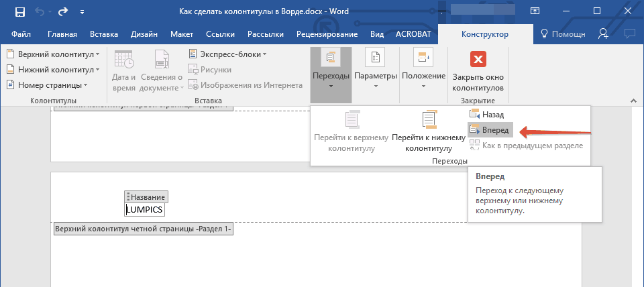Open Customize Quick Access Toolbar arrow

(x=83, y=12)
